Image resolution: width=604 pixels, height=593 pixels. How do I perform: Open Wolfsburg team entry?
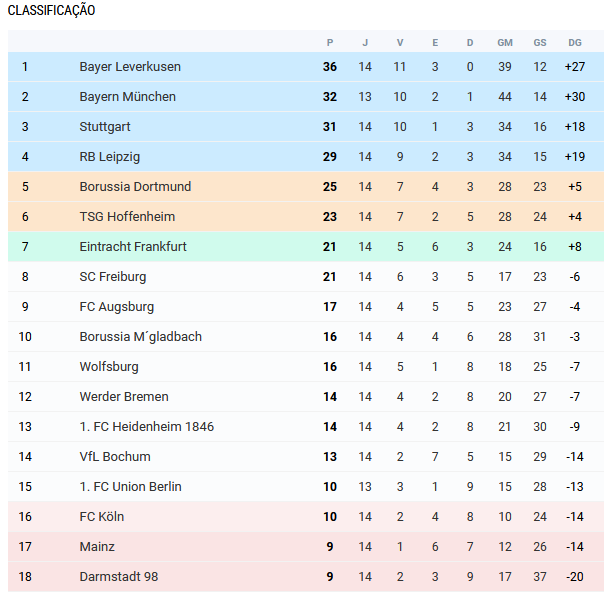point(109,366)
